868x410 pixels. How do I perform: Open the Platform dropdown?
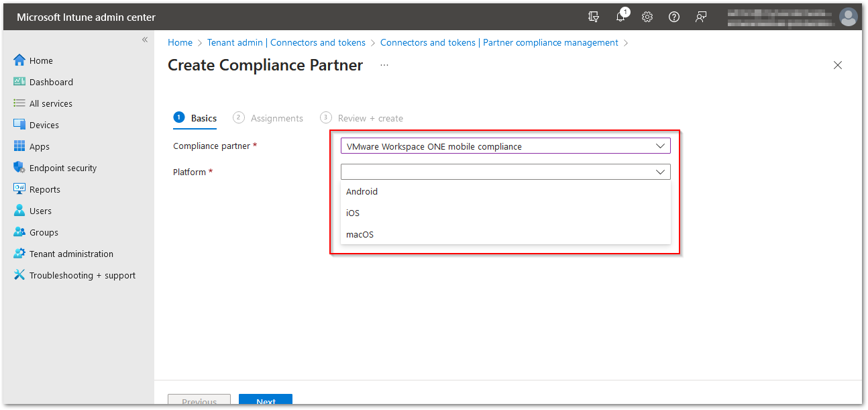pos(505,171)
